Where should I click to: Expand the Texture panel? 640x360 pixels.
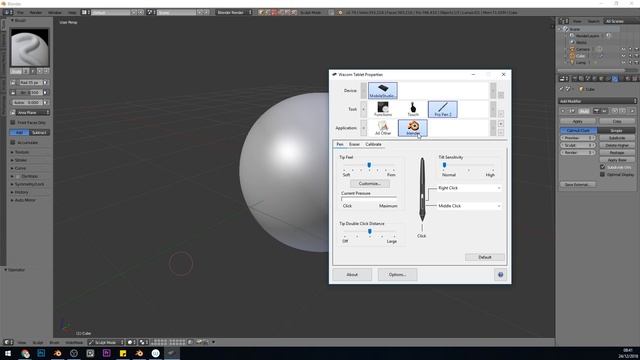point(22,152)
